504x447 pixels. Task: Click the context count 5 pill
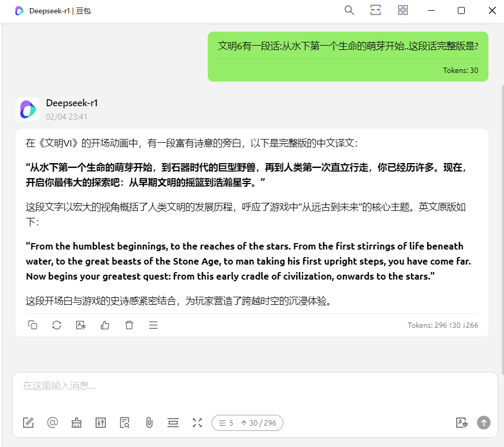[x=225, y=423]
